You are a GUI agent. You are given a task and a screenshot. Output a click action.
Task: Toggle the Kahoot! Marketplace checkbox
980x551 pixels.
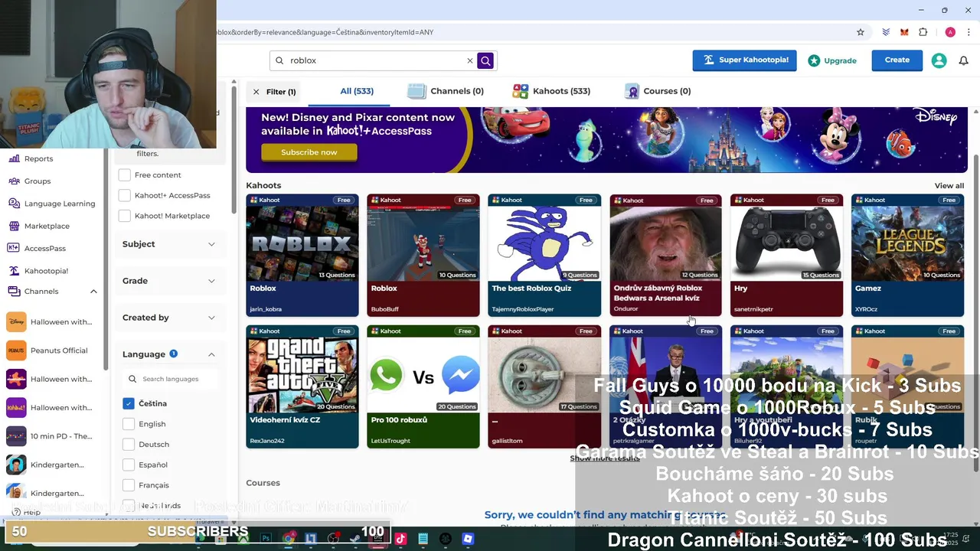pos(125,216)
